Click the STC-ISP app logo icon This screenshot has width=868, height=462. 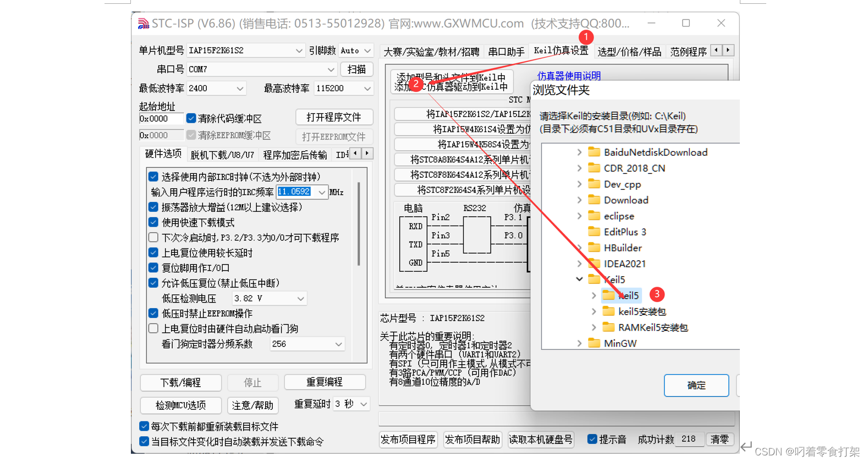click(x=144, y=24)
